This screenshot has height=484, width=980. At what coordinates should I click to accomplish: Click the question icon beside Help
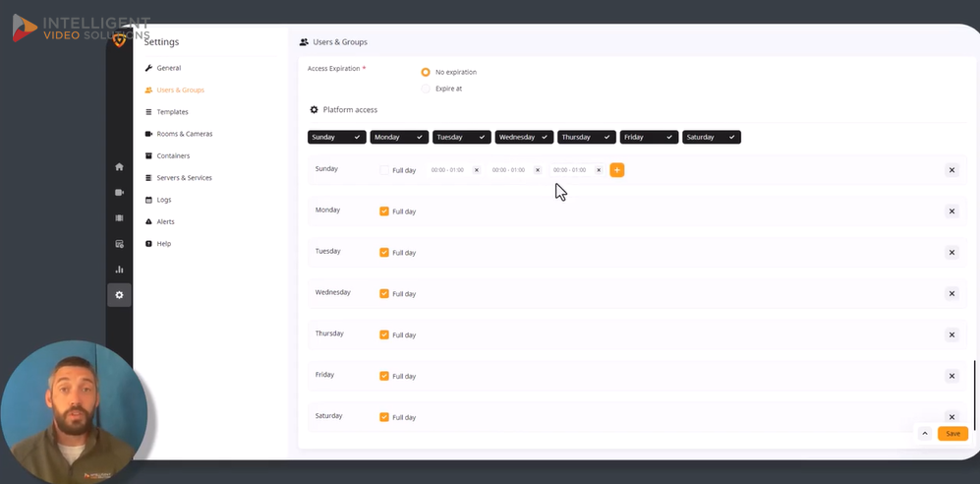(x=148, y=243)
